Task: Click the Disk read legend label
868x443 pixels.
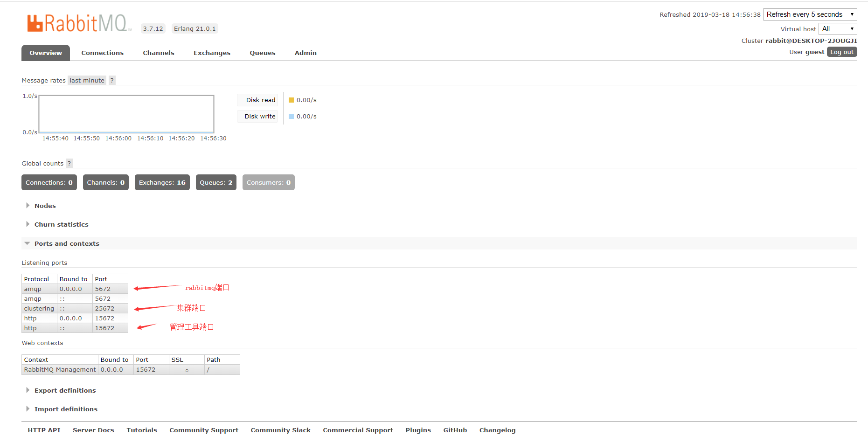Action: [x=258, y=100]
